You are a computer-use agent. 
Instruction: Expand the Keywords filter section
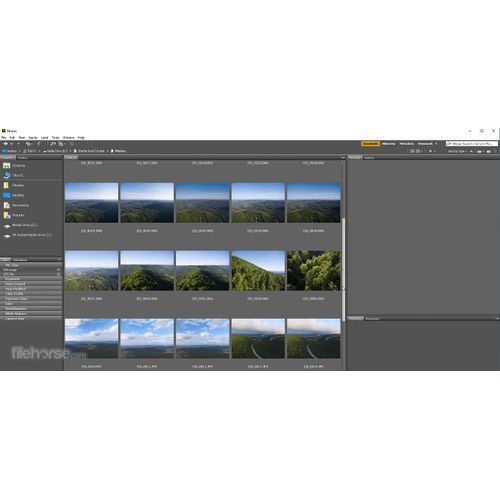point(31,279)
